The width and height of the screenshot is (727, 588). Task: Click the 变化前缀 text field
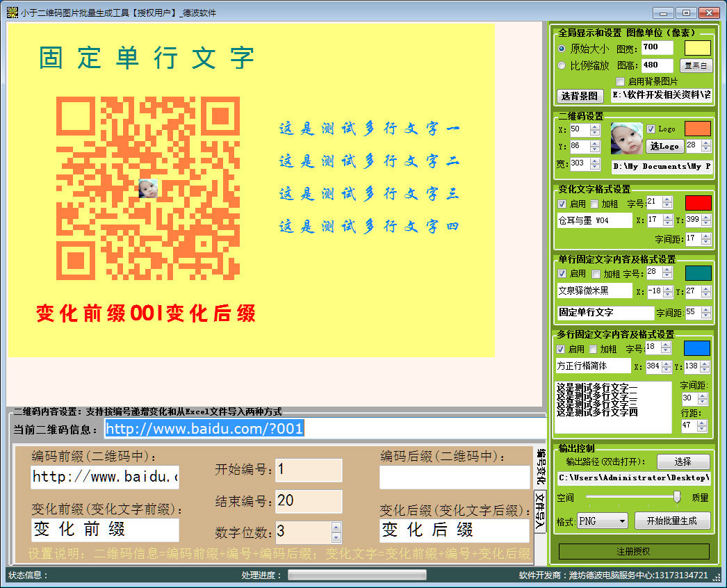[x=105, y=530]
